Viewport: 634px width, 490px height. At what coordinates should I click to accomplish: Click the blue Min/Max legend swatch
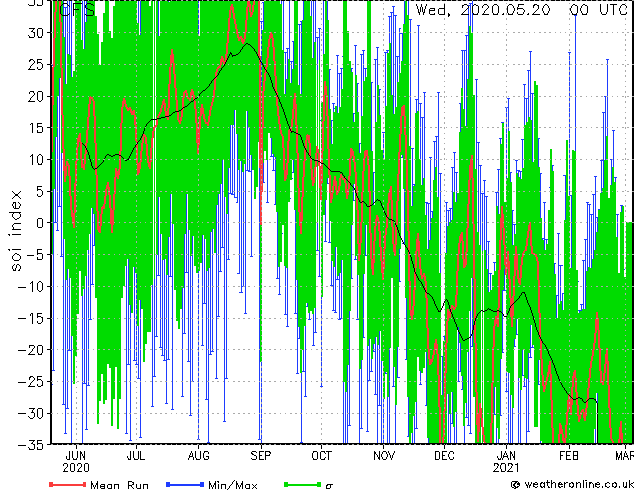(185, 484)
